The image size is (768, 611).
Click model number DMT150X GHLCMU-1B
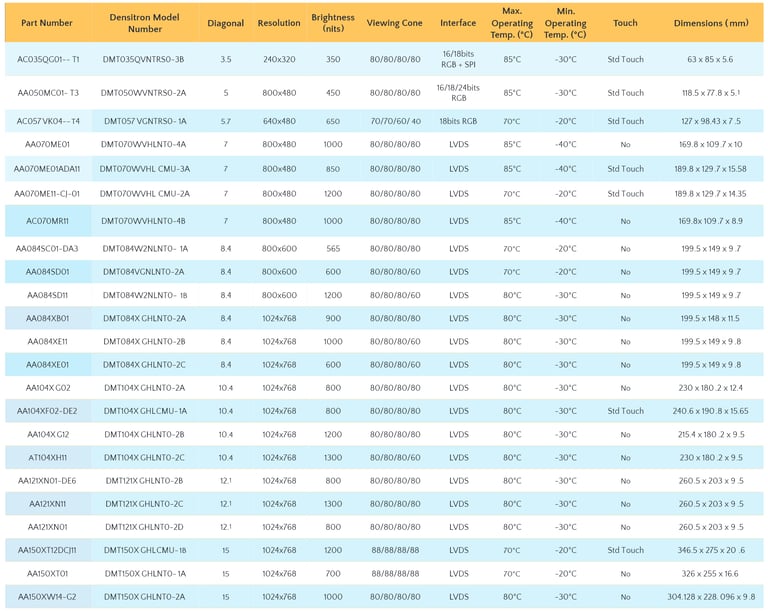click(145, 550)
